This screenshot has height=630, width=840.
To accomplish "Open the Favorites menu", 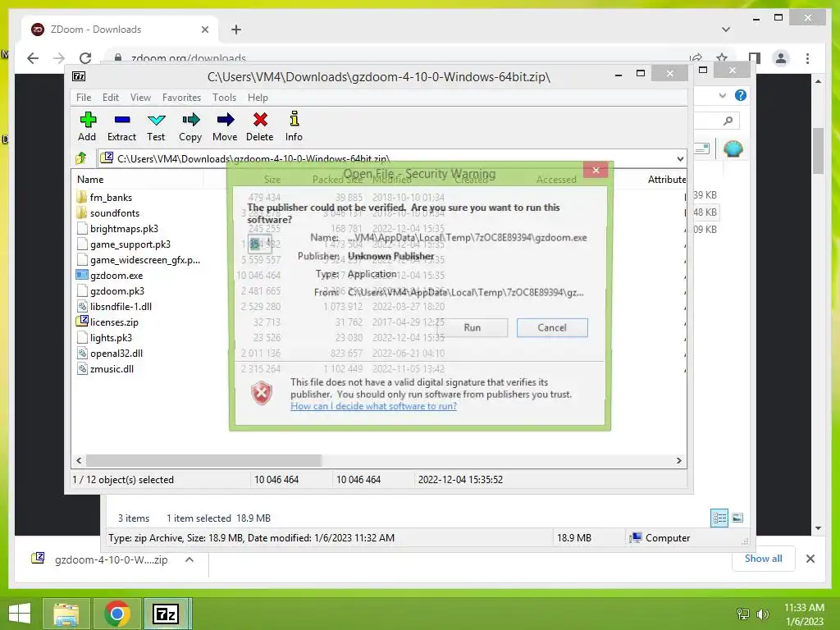I will (181, 98).
